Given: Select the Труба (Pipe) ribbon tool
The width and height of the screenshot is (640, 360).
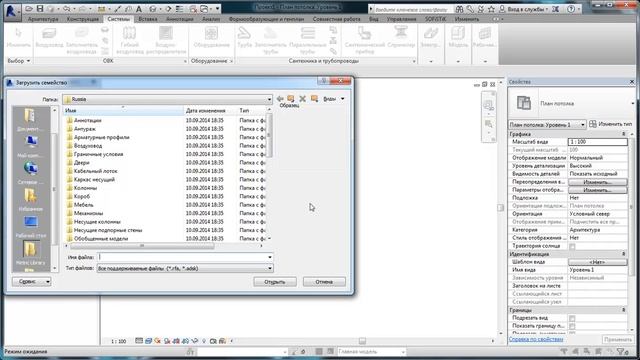Looking at the screenshot, I should tap(244, 39).
